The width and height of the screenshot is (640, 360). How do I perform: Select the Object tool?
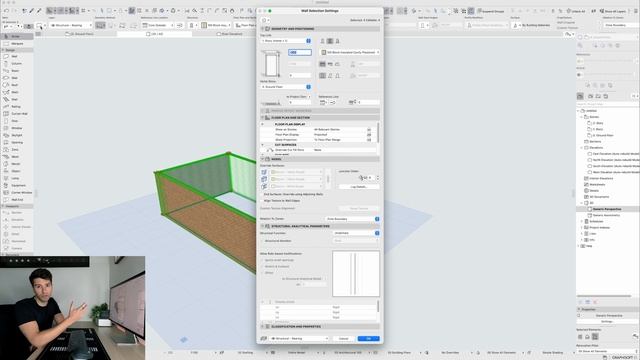coord(16,171)
